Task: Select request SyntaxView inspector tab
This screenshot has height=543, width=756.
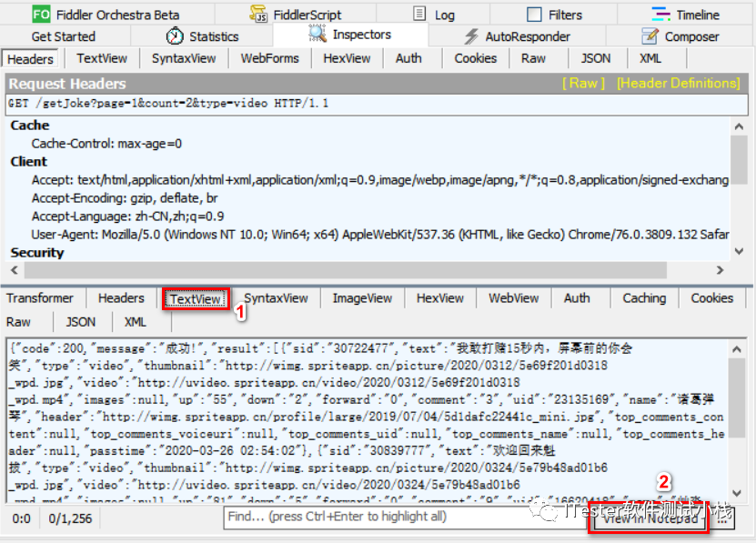Action: click(x=184, y=58)
